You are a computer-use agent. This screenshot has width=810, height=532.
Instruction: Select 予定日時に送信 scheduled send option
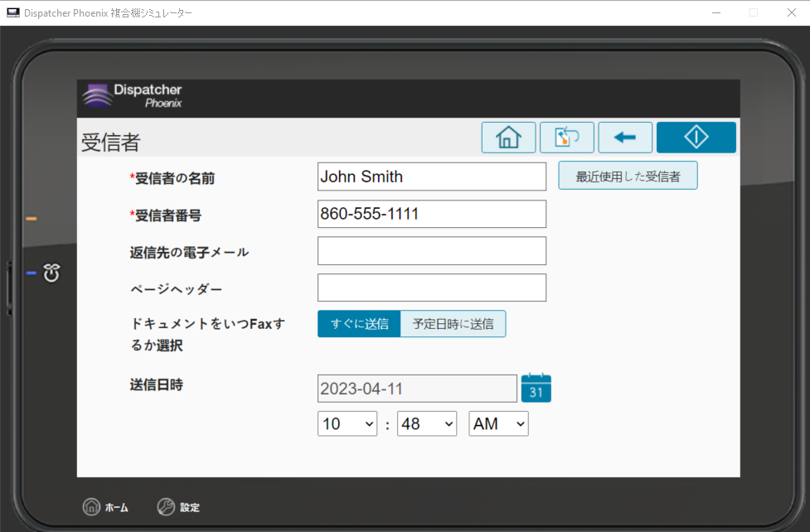(453, 324)
